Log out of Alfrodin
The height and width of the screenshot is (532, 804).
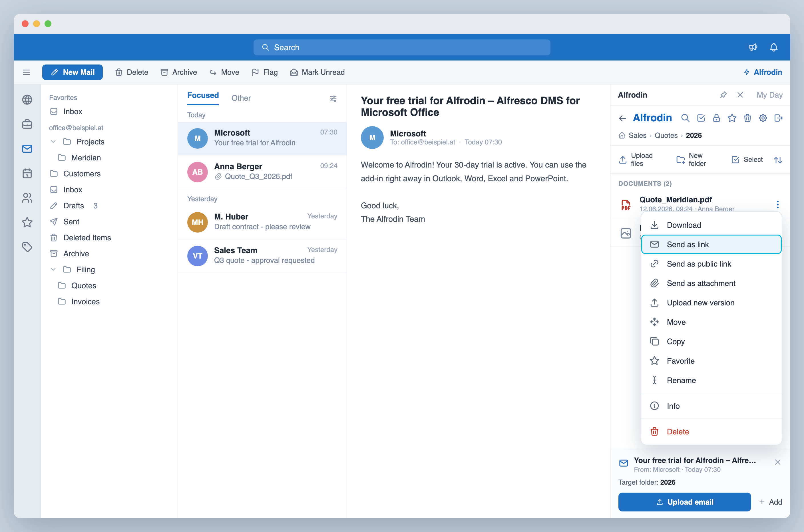click(x=779, y=118)
